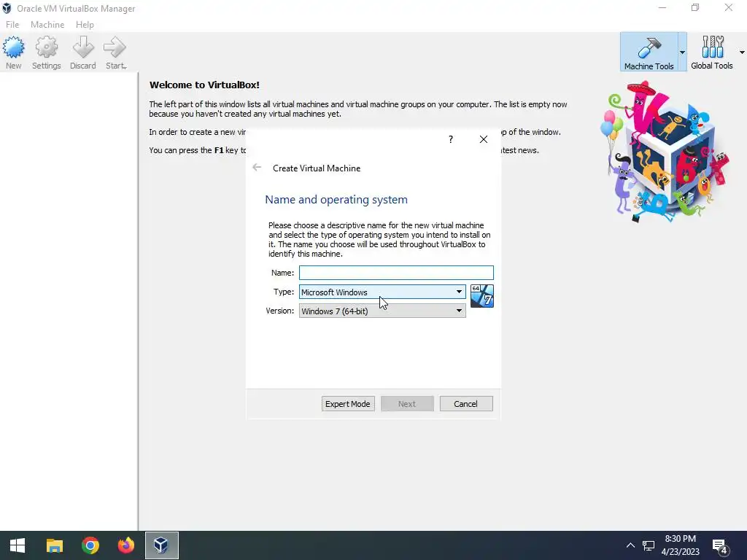747x560 pixels.
Task: Expand the Machine Tools dropdown arrow
Action: tap(682, 52)
